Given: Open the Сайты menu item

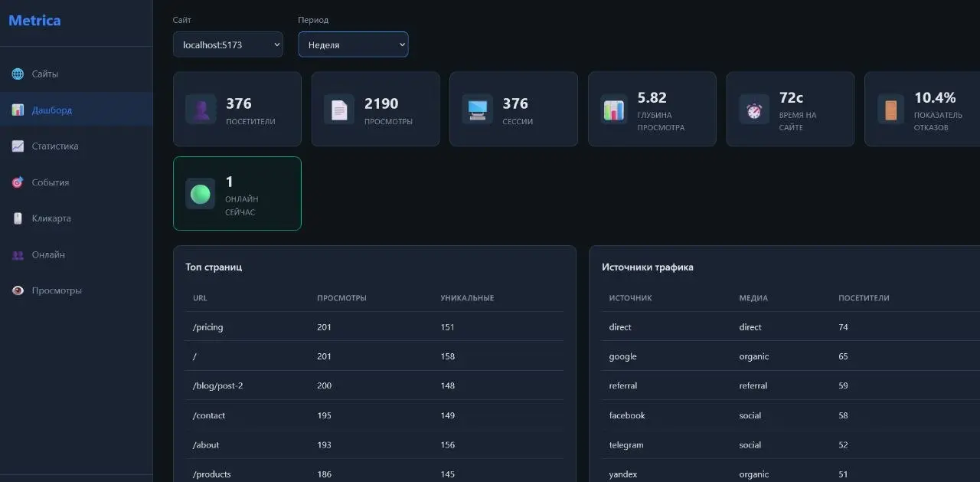Looking at the screenshot, I should click(77, 74).
